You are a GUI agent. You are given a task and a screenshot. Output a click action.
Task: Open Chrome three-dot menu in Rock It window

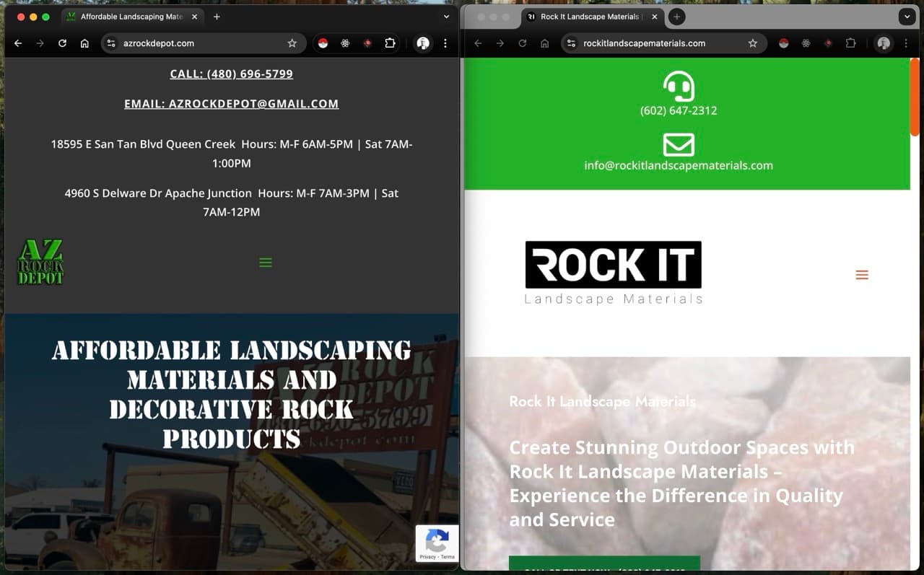point(906,43)
